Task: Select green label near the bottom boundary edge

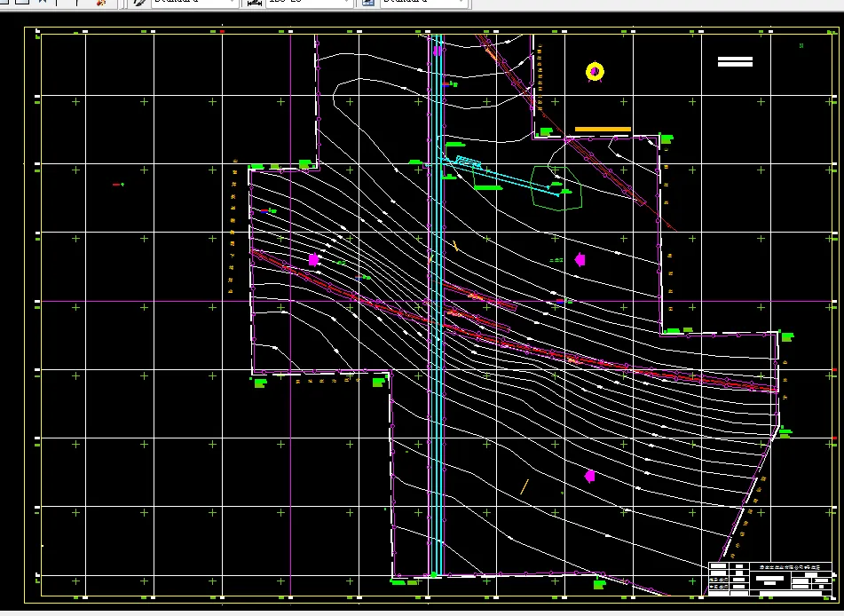Action: point(599,584)
